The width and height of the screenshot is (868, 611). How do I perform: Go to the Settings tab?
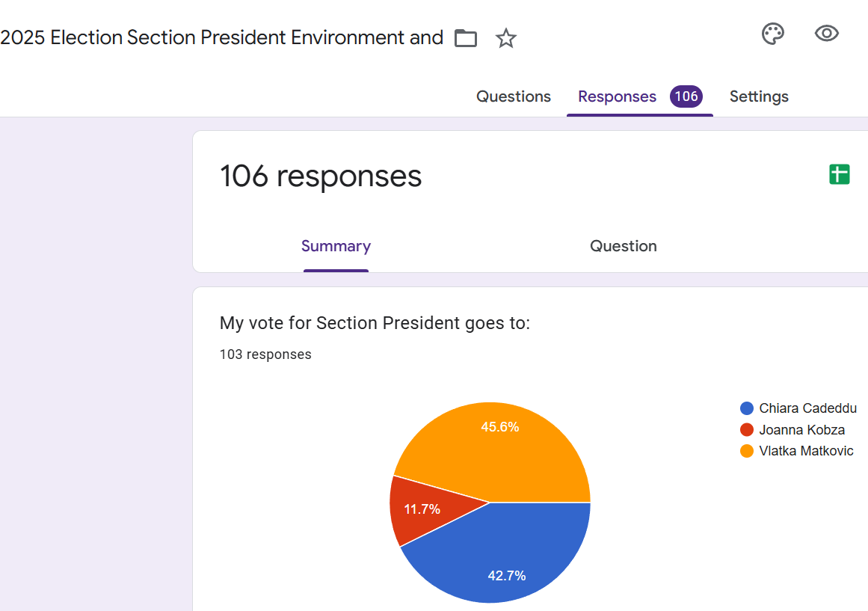coord(759,96)
